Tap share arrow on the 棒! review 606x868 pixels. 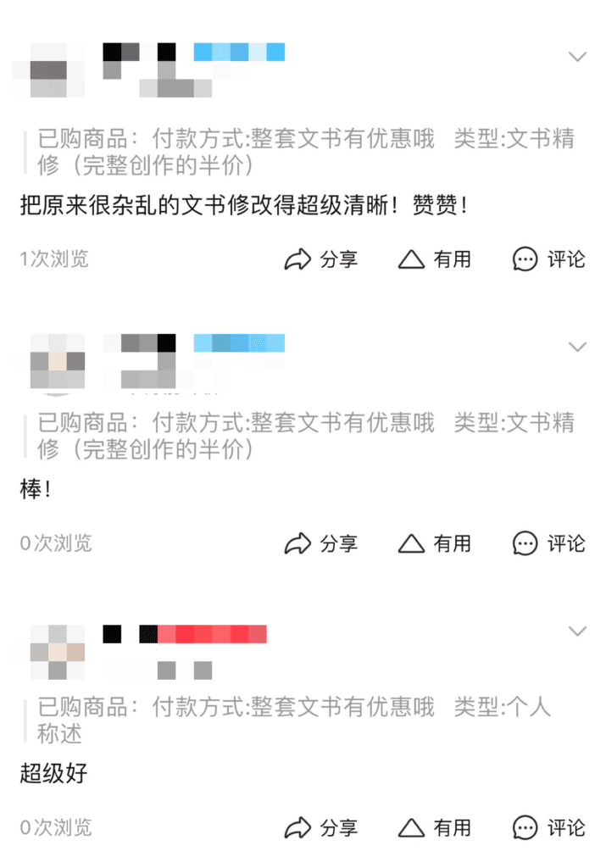297,543
